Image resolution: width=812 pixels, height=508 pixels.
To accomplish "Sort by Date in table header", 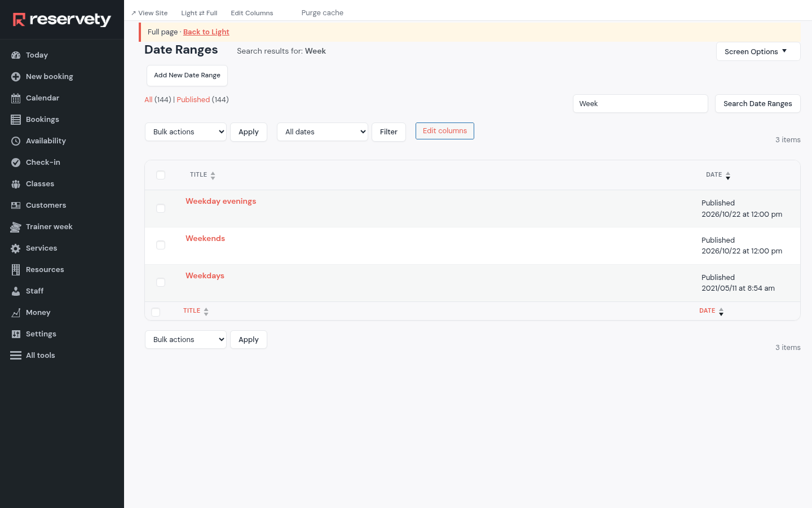I will click(x=718, y=175).
